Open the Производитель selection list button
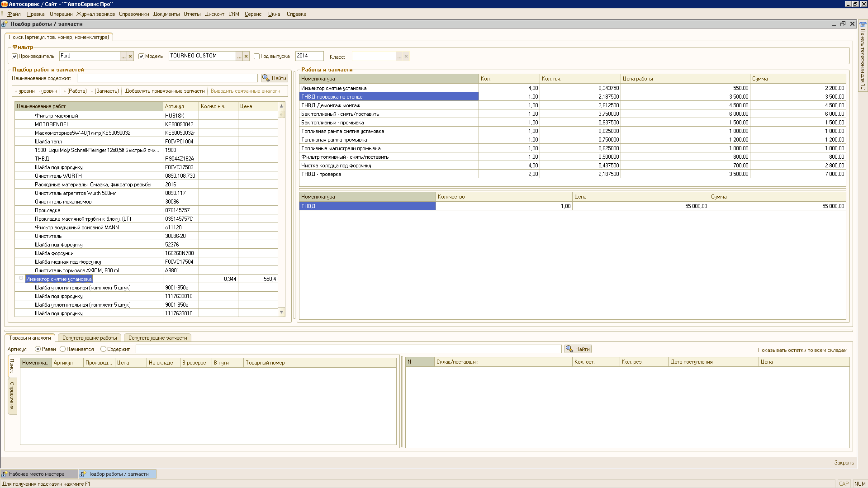 click(123, 57)
